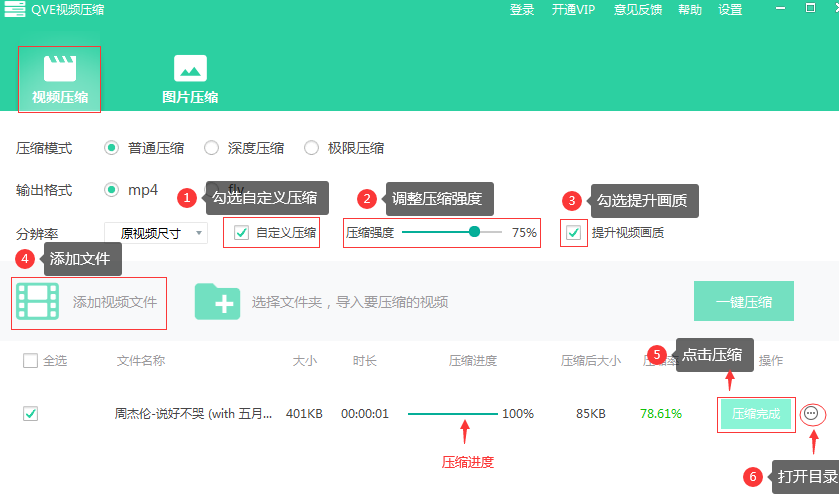This screenshot has width=839, height=503.
Task: Click the 压缩完成 button in file row
Action: [756, 413]
